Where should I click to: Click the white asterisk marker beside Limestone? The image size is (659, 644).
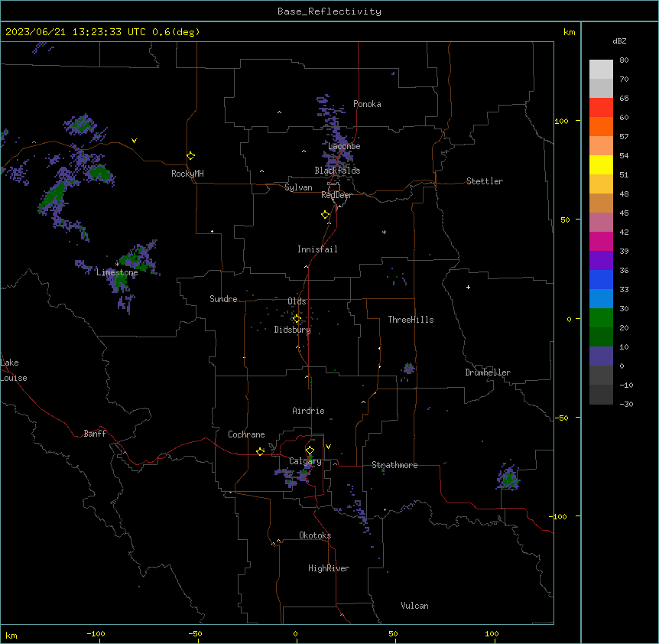(117, 265)
